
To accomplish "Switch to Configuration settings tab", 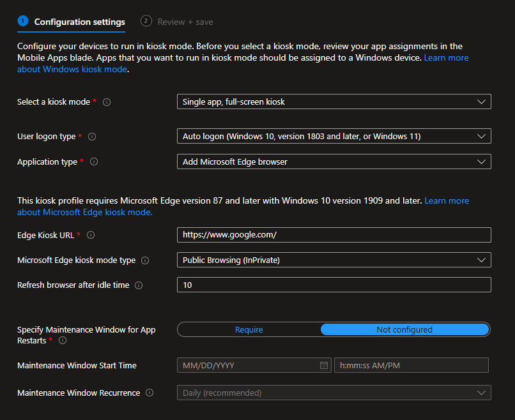I will pyautogui.click(x=72, y=22).
